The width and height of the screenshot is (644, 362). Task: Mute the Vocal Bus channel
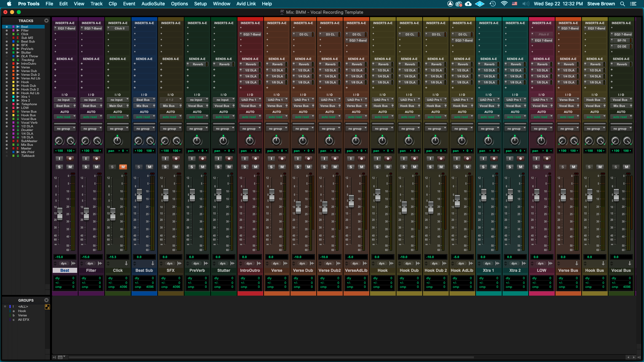627,167
